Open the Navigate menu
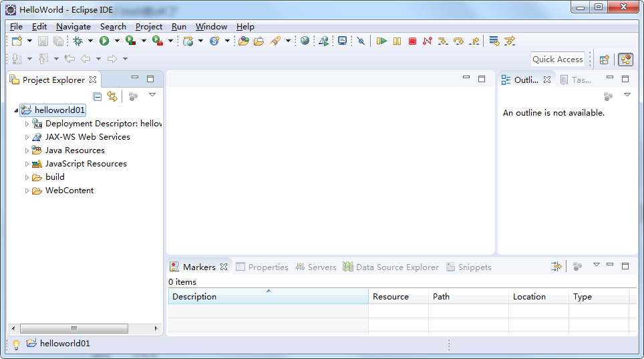 73,27
